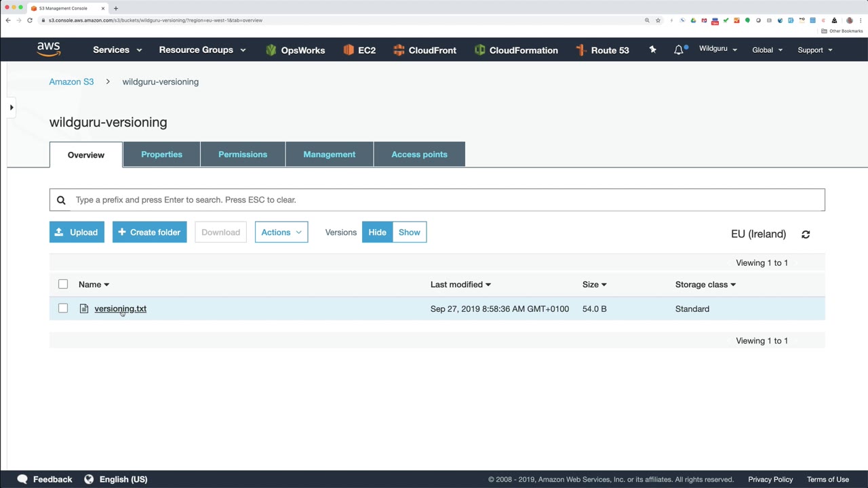Open the Wildguru account dropdown
The width and height of the screenshot is (868, 488).
coord(718,49)
